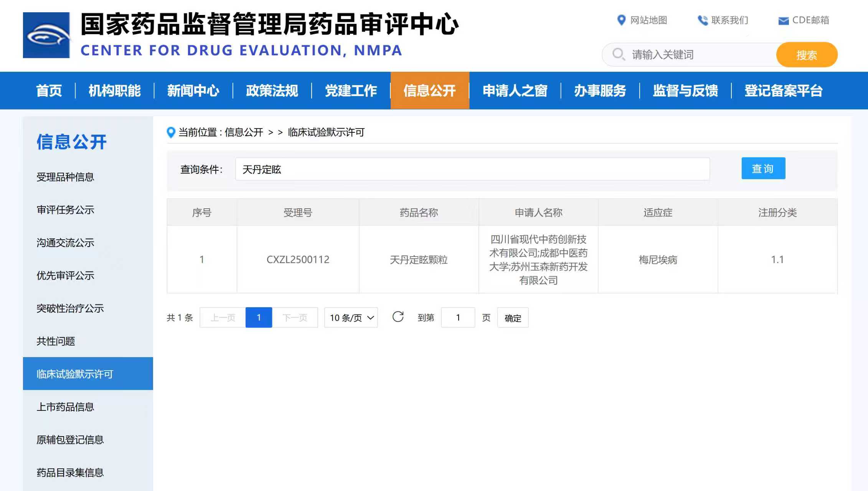
Task: Open the 信息公开 navigation tab
Action: [429, 91]
